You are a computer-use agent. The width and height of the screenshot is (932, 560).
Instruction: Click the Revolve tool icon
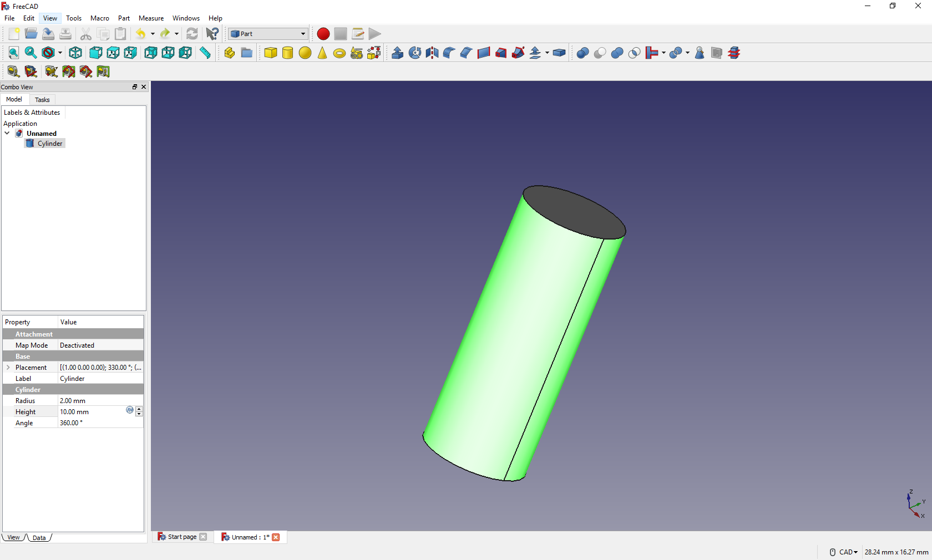click(x=414, y=53)
